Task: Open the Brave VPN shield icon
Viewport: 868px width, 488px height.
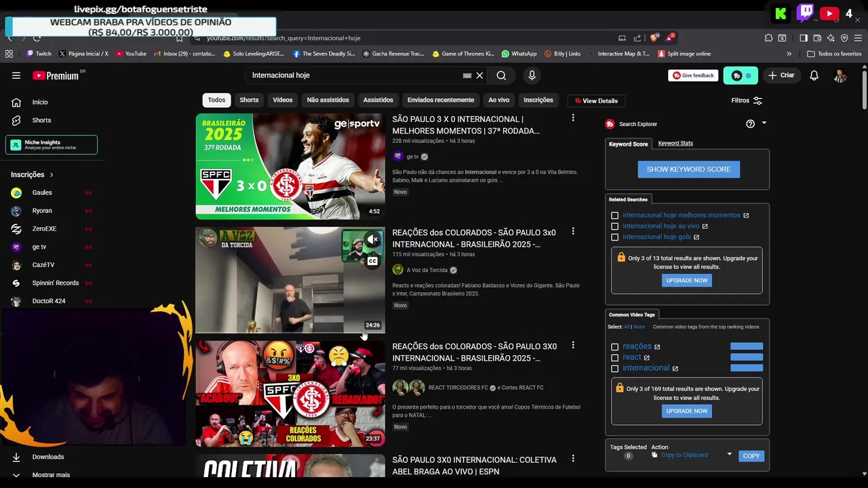Action: click(844, 38)
